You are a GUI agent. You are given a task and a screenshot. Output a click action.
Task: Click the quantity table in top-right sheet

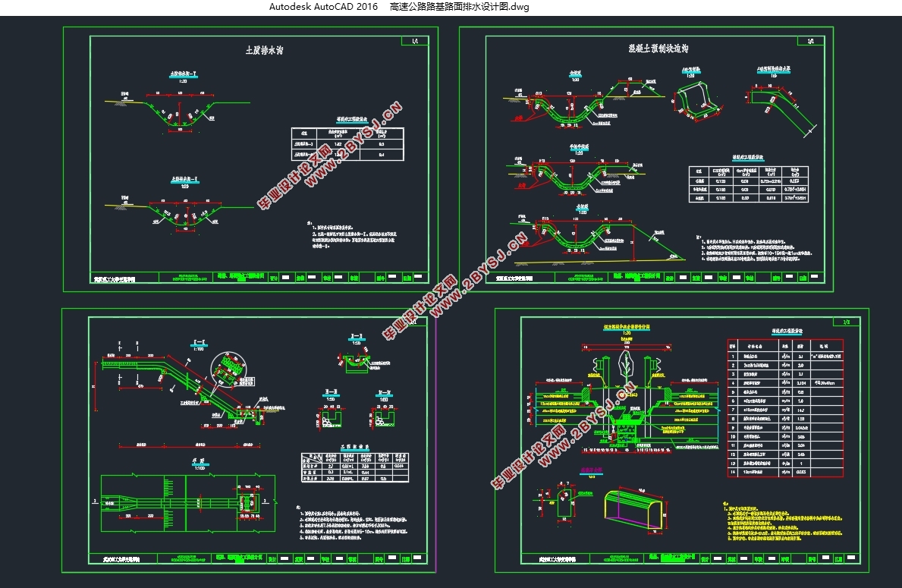click(x=748, y=183)
